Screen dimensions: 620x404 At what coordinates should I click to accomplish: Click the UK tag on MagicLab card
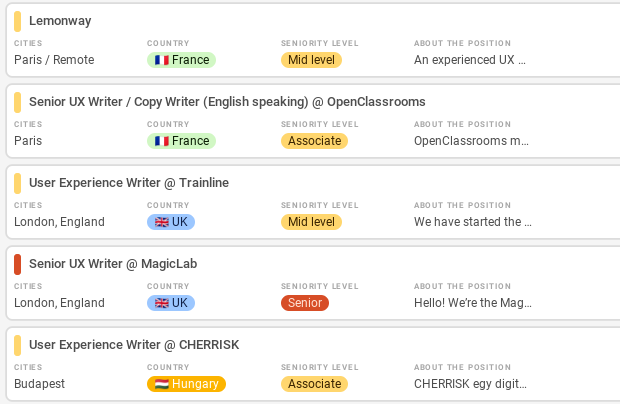tap(171, 303)
